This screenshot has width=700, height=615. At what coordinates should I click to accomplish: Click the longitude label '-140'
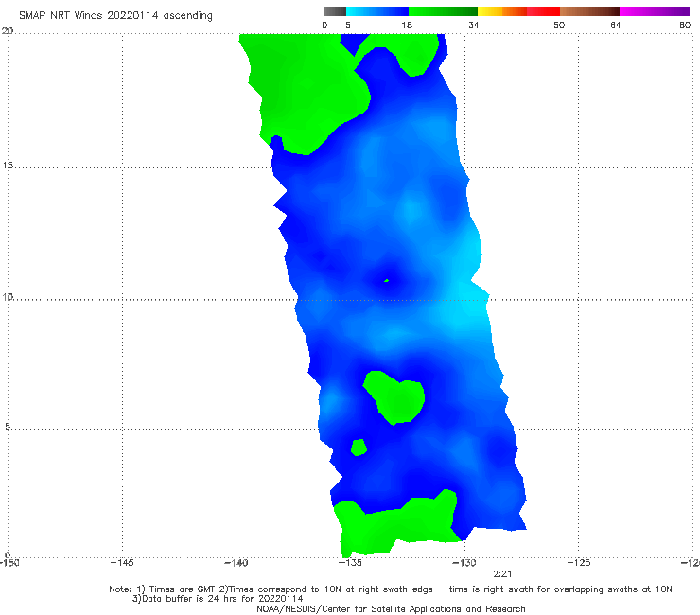coord(236,563)
